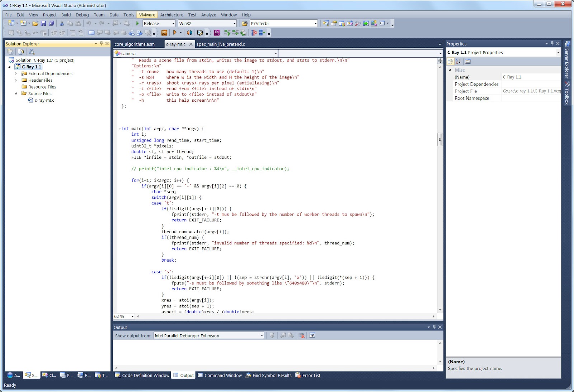Switch to core_algorithms.asm tab
Screen dimensions: 574x392
pyautogui.click(x=135, y=44)
